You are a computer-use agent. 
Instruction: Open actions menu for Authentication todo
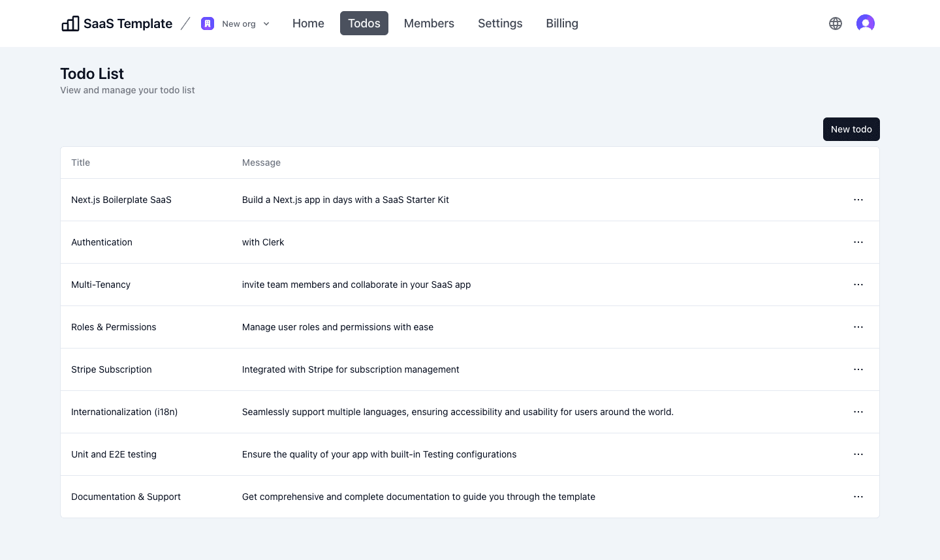tap(858, 242)
